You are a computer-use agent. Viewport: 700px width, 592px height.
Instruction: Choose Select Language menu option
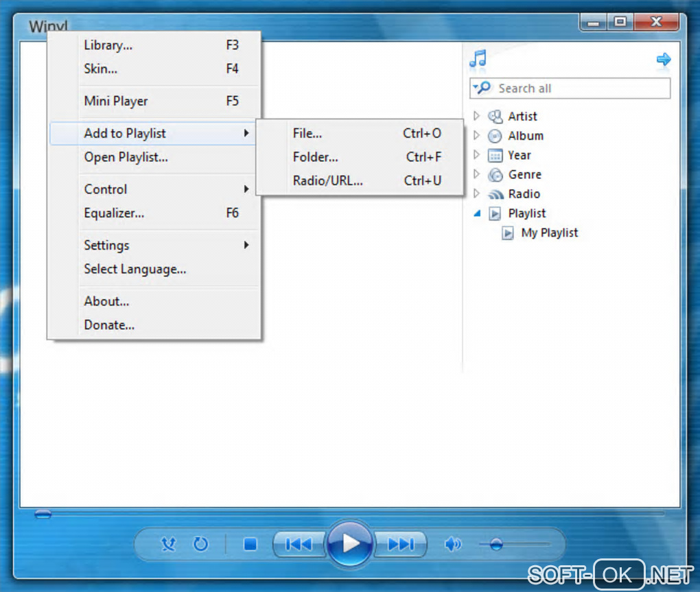click(154, 269)
